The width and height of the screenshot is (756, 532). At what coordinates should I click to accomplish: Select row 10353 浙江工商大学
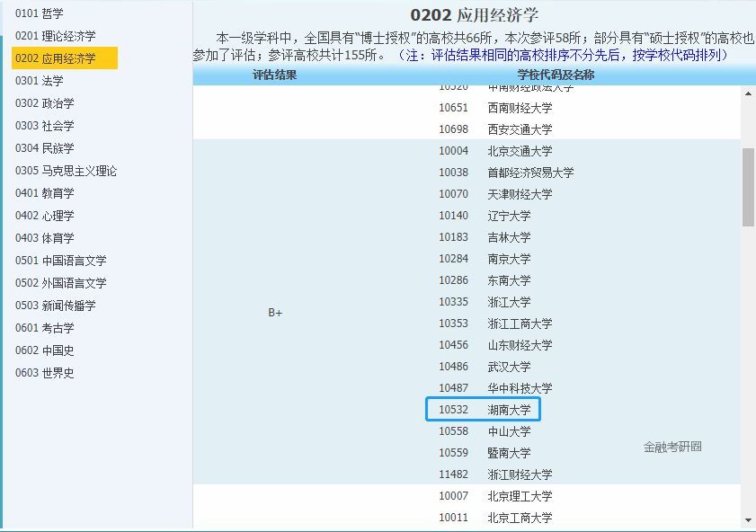495,324
